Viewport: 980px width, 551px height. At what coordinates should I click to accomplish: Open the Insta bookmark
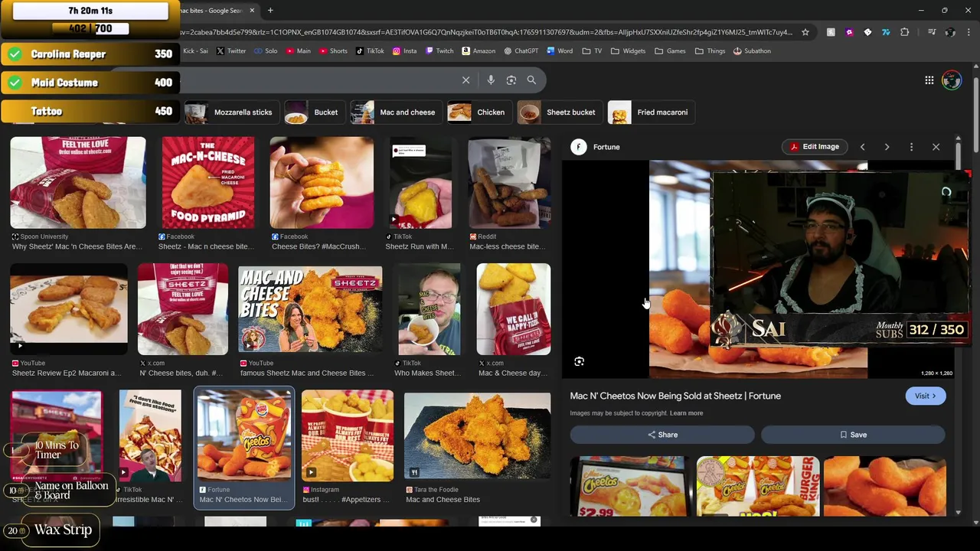point(405,51)
